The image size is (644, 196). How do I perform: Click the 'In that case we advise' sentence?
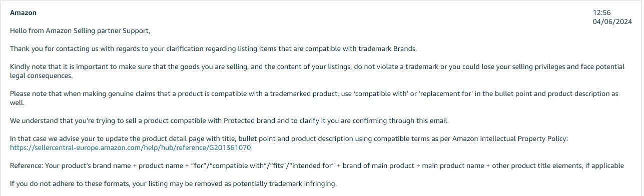289,139
